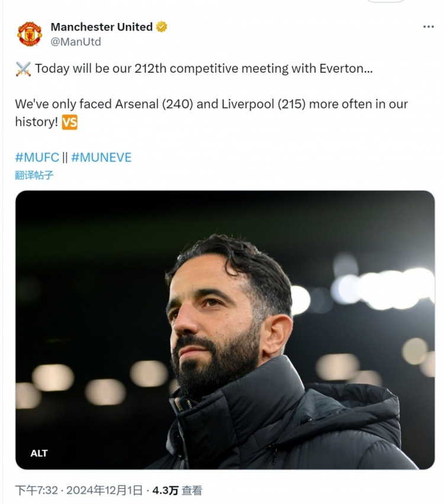Click the word history! in the post
The width and height of the screenshot is (444, 504).
pos(36,122)
